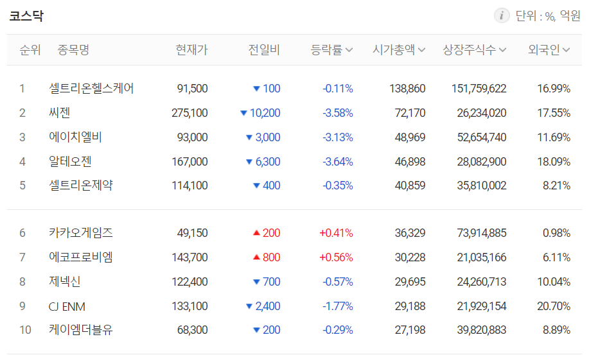Click listed shares 39,820,883
This screenshot has height=364, width=589.
pyautogui.click(x=482, y=330)
